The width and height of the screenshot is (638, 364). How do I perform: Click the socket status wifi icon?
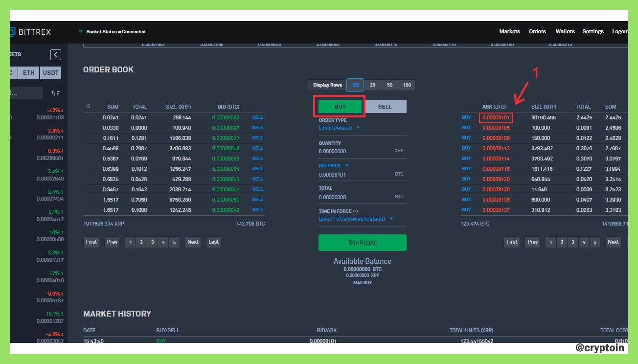pos(81,32)
